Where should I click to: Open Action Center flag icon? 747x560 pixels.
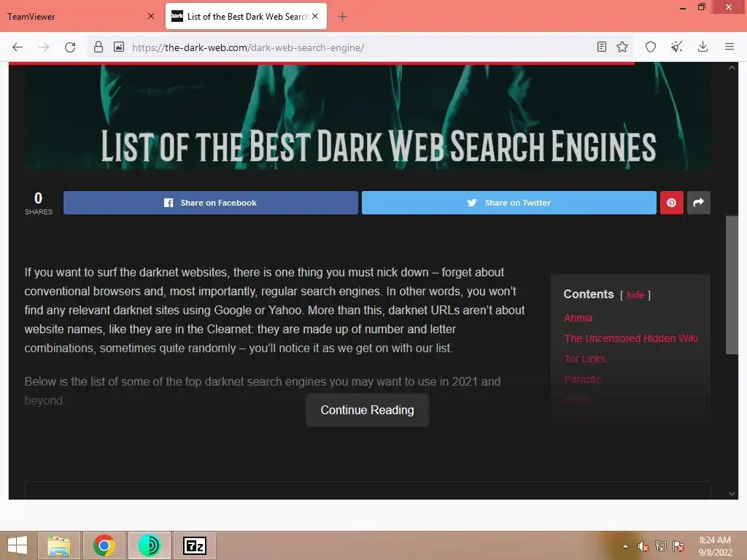[678, 546]
